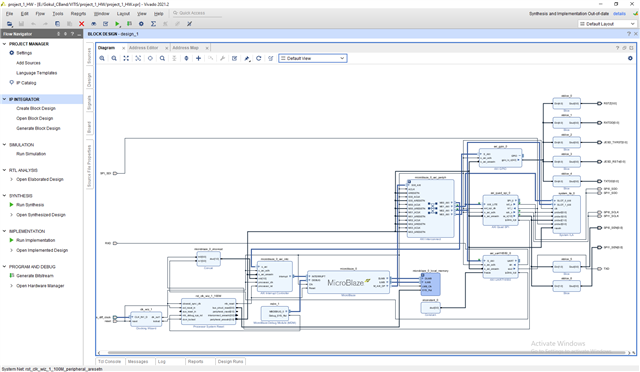Viewport: 640px width, 372px height.
Task: Open the Messages tab
Action: click(138, 361)
